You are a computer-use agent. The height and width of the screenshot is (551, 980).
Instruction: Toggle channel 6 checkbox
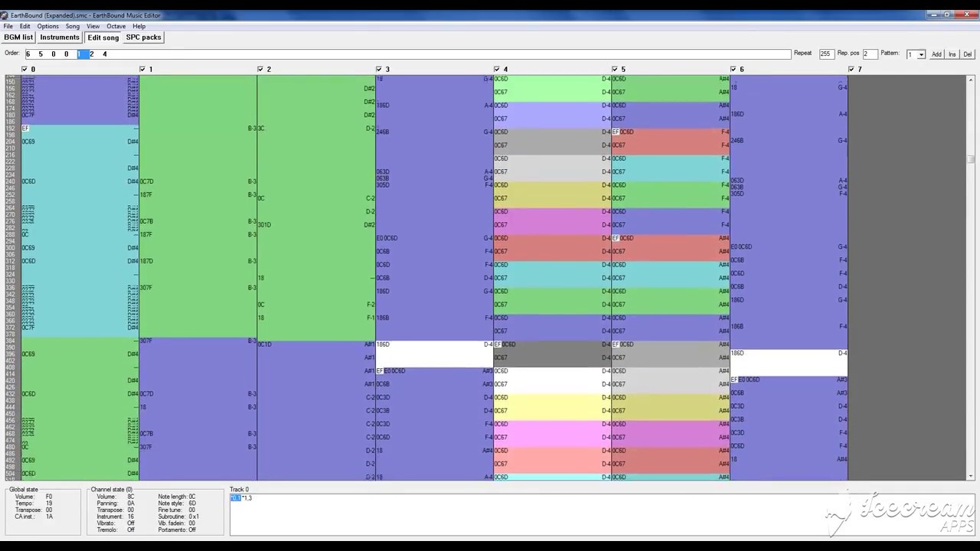[733, 69]
